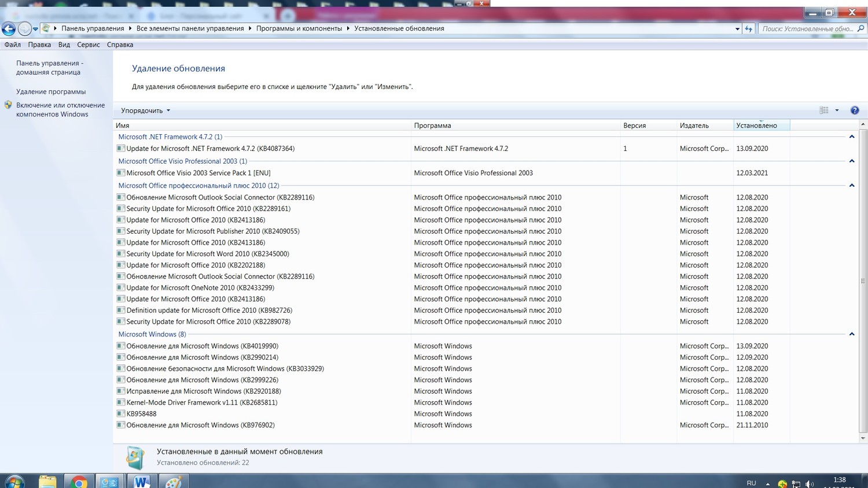Click the search field Поиск: Установленные обновления
The height and width of the screenshot is (488, 868).
pyautogui.click(x=807, y=28)
